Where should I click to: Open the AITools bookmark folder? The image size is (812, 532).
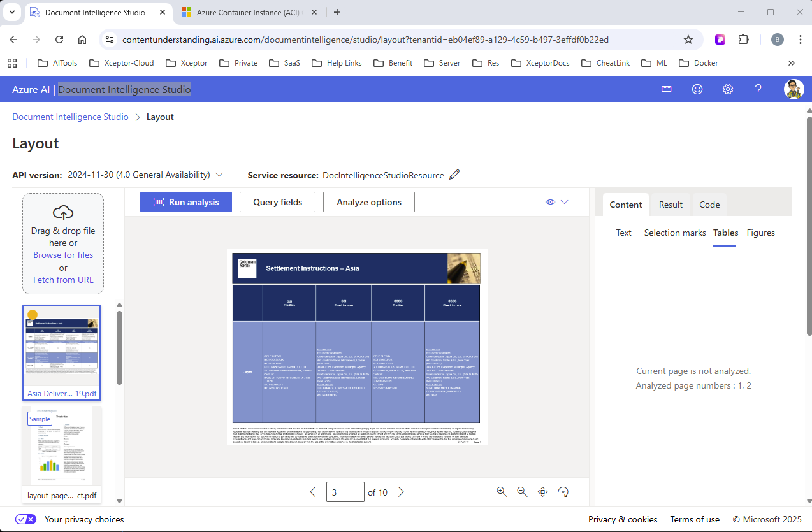[57, 63]
